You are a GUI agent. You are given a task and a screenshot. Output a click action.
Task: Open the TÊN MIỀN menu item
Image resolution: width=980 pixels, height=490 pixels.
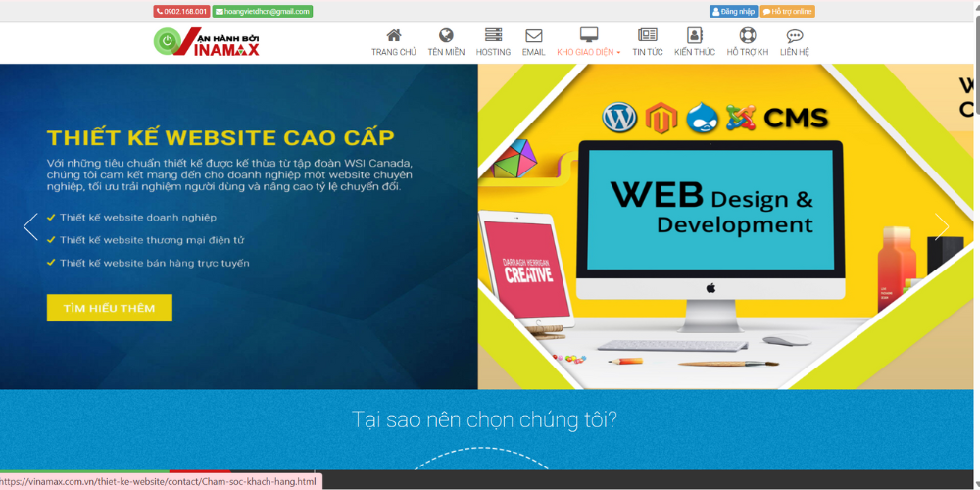[x=446, y=53]
